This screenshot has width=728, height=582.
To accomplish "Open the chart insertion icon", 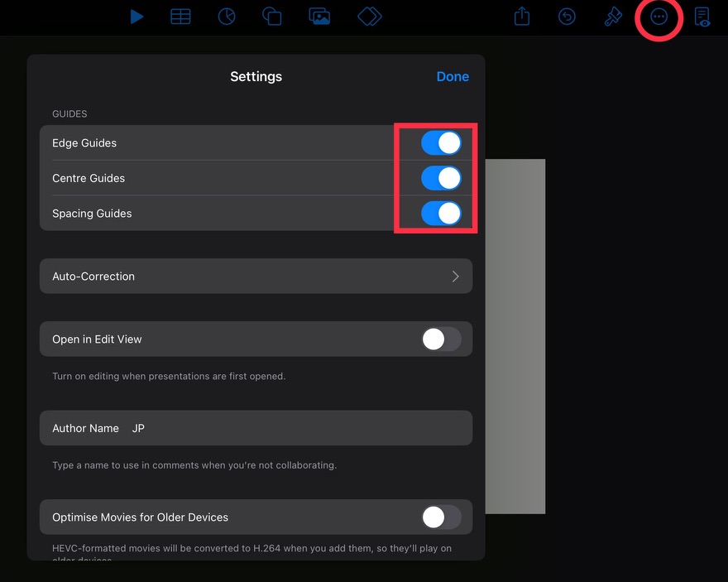I will tap(227, 17).
